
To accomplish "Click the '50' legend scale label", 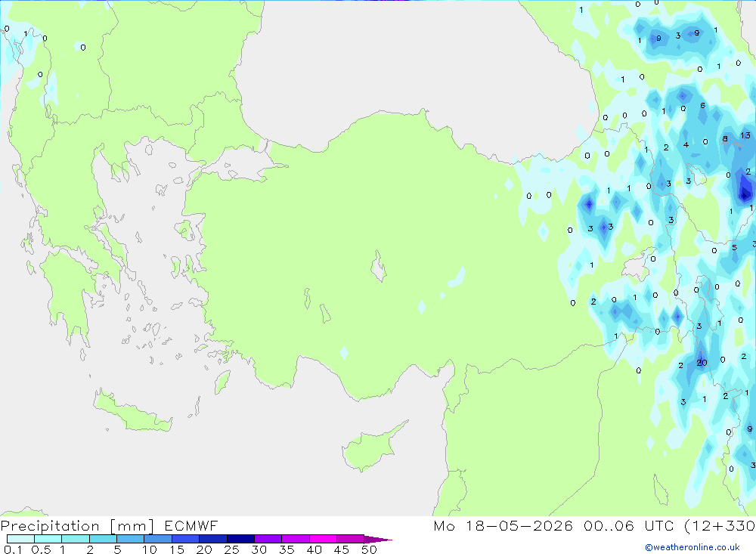I will 369,549.
